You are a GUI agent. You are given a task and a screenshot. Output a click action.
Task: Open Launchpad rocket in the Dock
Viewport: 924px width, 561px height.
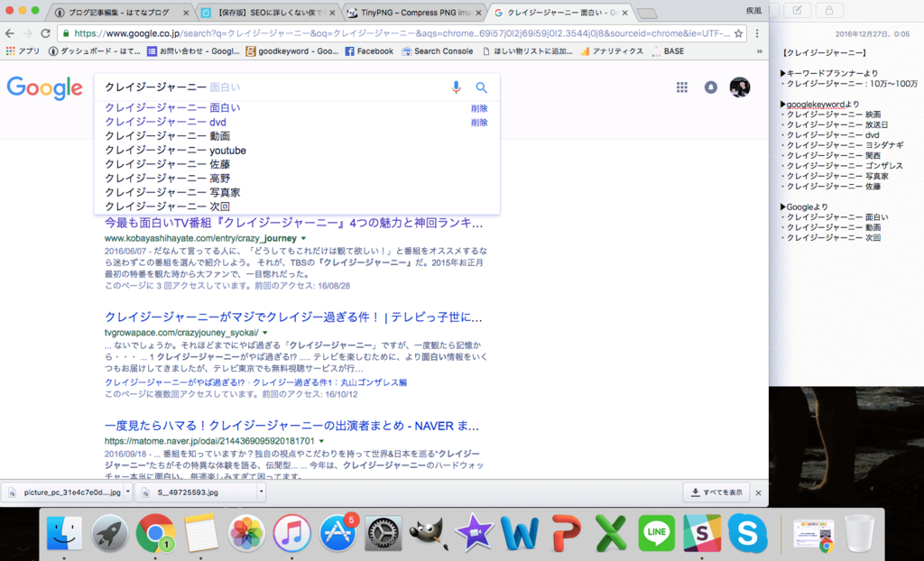click(x=109, y=533)
